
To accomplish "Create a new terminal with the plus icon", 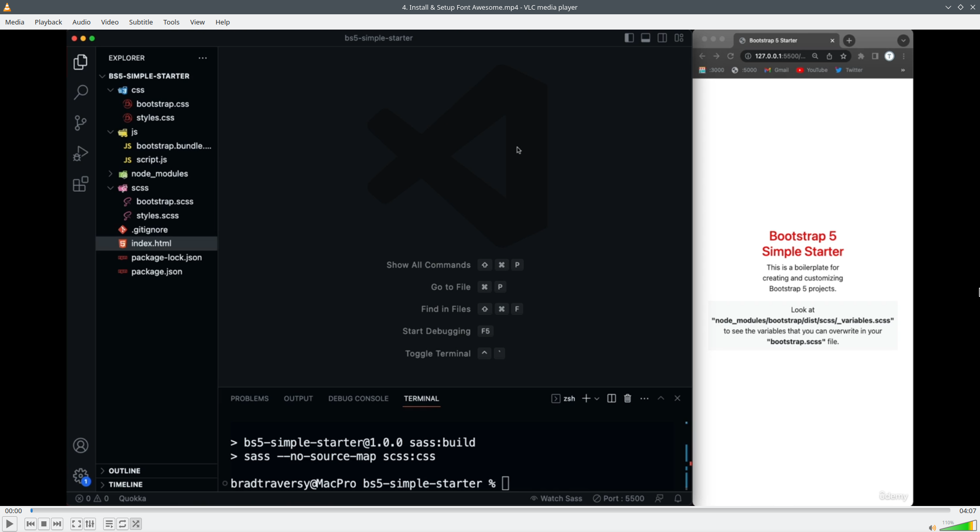I will pyautogui.click(x=586, y=398).
